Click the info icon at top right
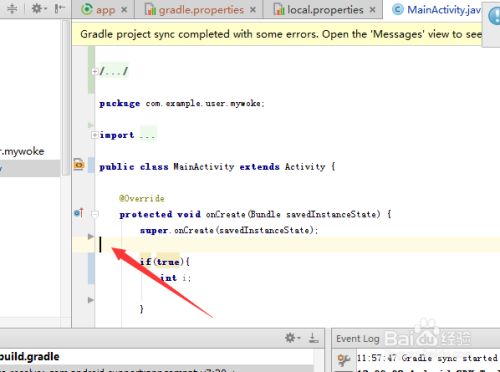The height and width of the screenshot is (372, 500). tap(494, 16)
